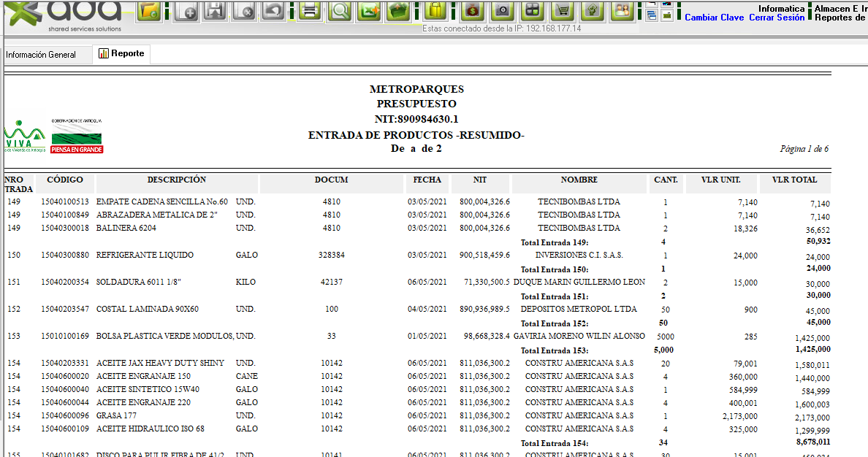Click the cascade windows small icon
The height and width of the screenshot is (457, 868).
pyautogui.click(x=651, y=15)
